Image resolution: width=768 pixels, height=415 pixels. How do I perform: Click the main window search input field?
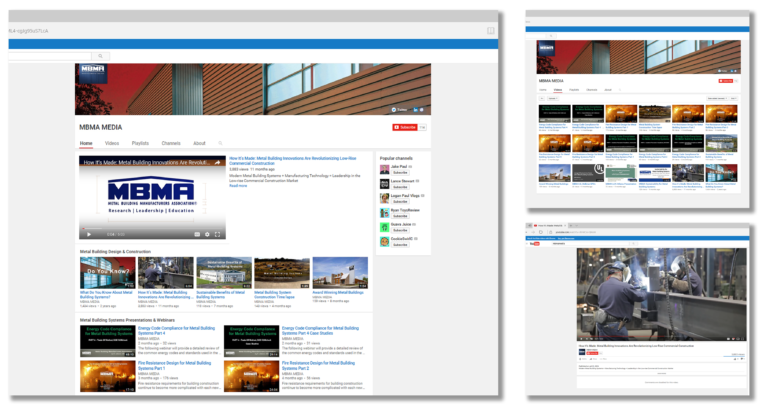[x=50, y=56]
